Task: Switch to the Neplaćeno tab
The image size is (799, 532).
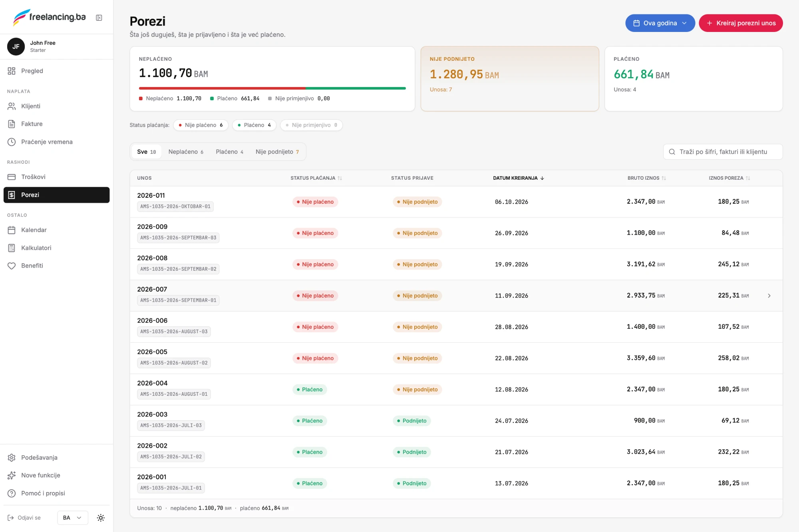Action: 186,152
